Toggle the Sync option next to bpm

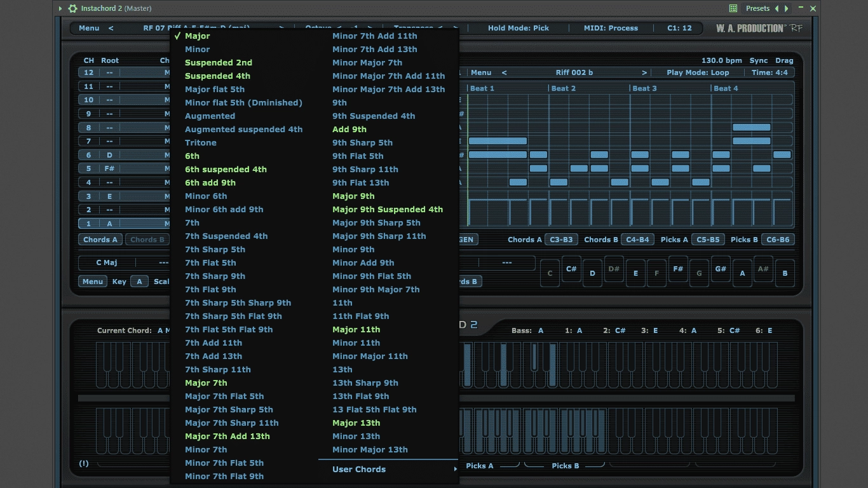click(759, 60)
